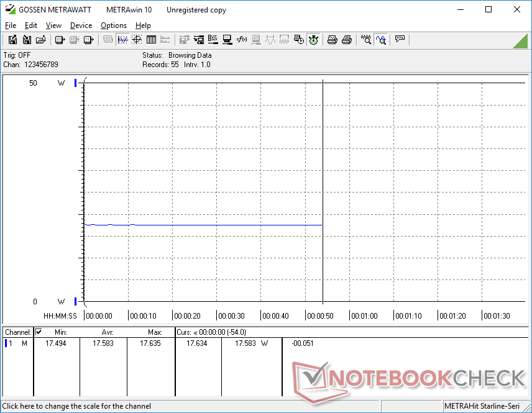
Task: Switch to the crosshair XY plot view
Action: (136, 40)
